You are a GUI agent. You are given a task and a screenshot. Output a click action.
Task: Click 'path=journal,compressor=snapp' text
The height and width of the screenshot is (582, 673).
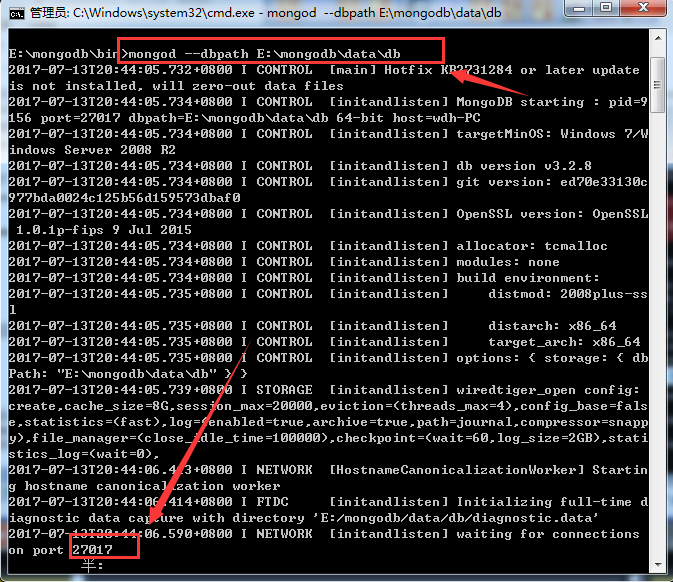coord(532,422)
